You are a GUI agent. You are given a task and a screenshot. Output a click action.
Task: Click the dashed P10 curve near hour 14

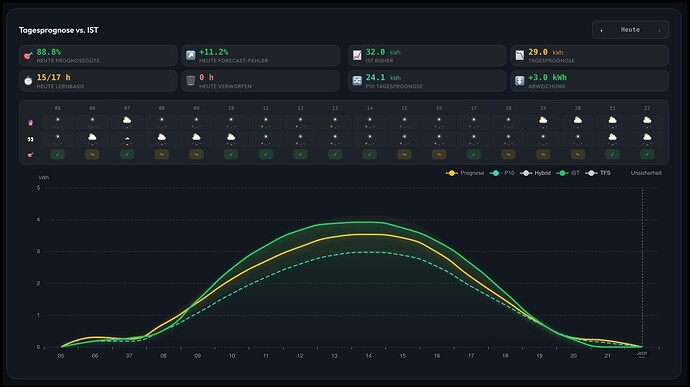pos(370,252)
